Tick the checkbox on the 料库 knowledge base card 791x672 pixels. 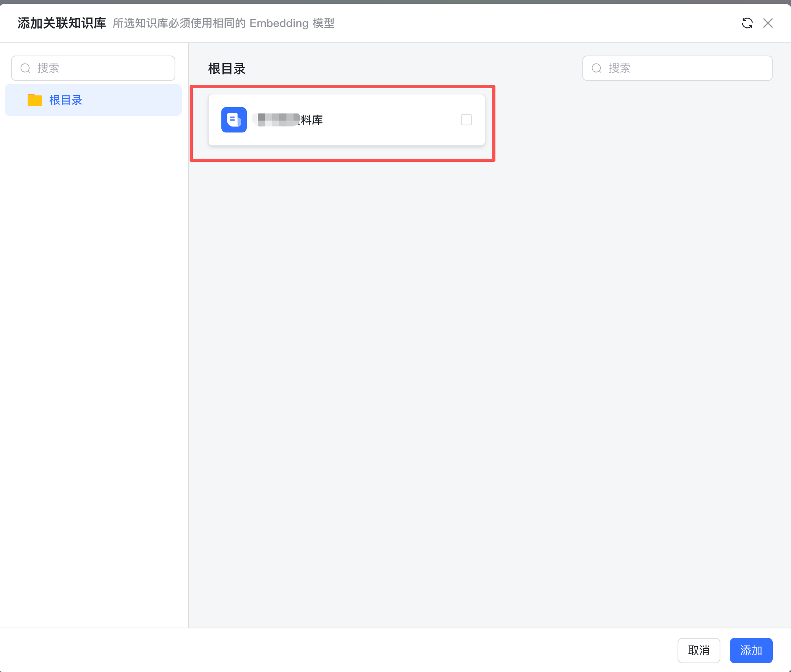click(x=467, y=120)
